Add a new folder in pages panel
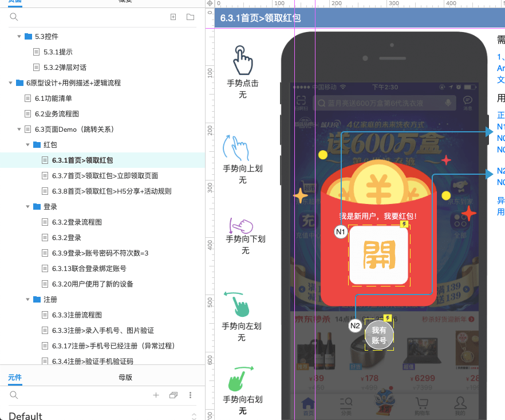 190,17
